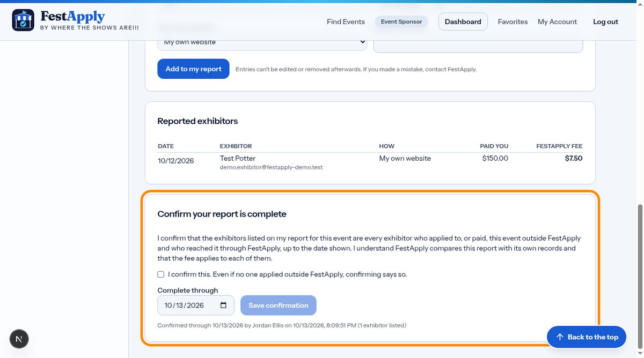Go to the Dashboard tab

point(463,22)
